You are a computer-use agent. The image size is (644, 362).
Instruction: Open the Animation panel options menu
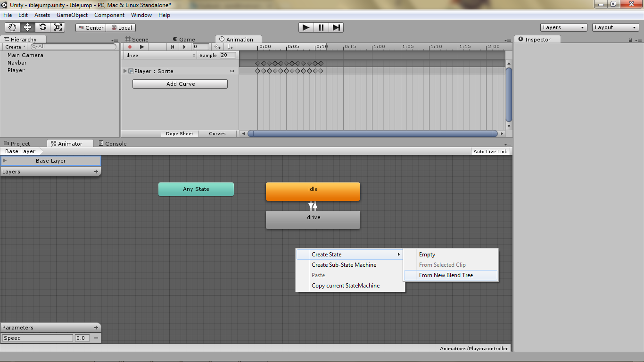[508, 41]
